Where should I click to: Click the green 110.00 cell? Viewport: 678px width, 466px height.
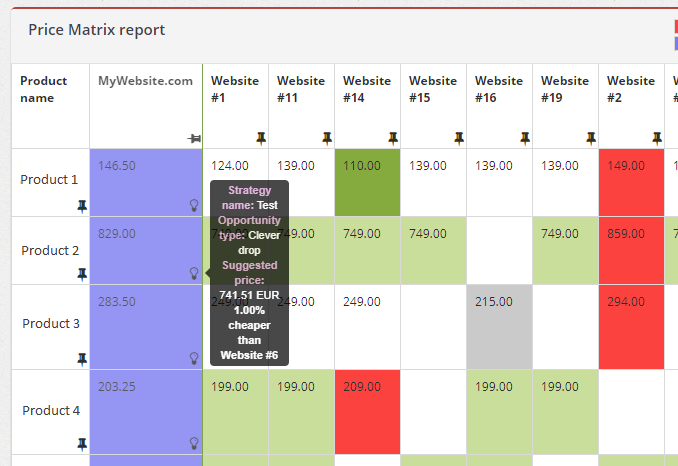click(368, 182)
